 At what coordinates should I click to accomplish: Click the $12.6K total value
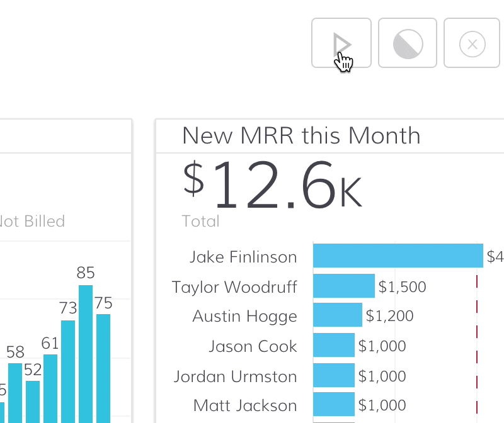pyautogui.click(x=272, y=184)
